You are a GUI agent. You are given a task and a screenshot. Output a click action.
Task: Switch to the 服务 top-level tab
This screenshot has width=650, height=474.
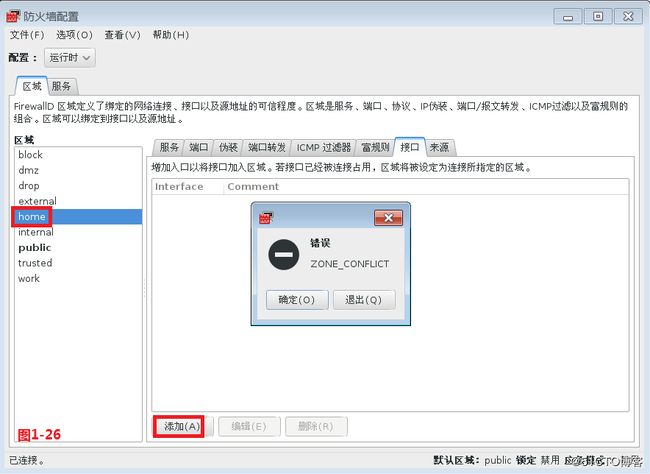tap(62, 86)
